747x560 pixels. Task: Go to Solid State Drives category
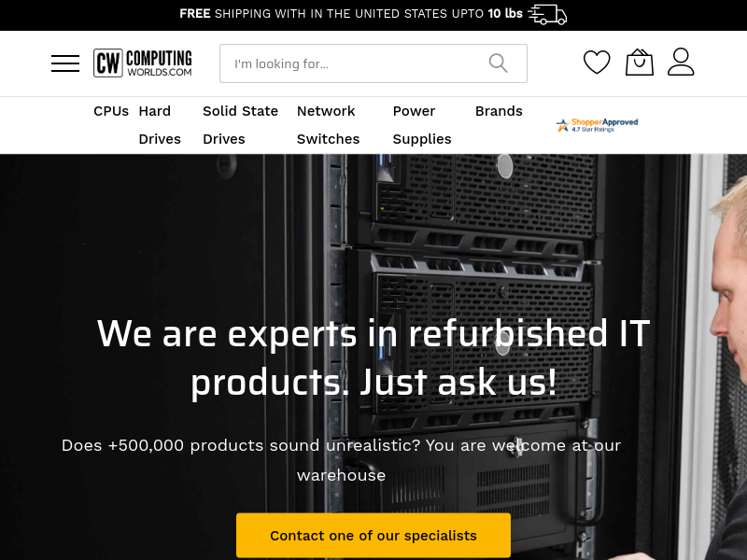pos(241,125)
